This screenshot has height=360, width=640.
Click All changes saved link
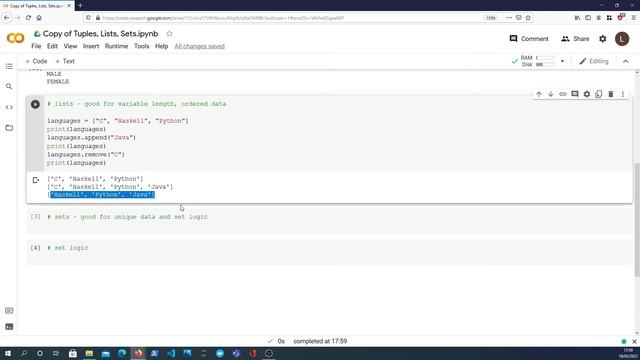click(x=200, y=46)
